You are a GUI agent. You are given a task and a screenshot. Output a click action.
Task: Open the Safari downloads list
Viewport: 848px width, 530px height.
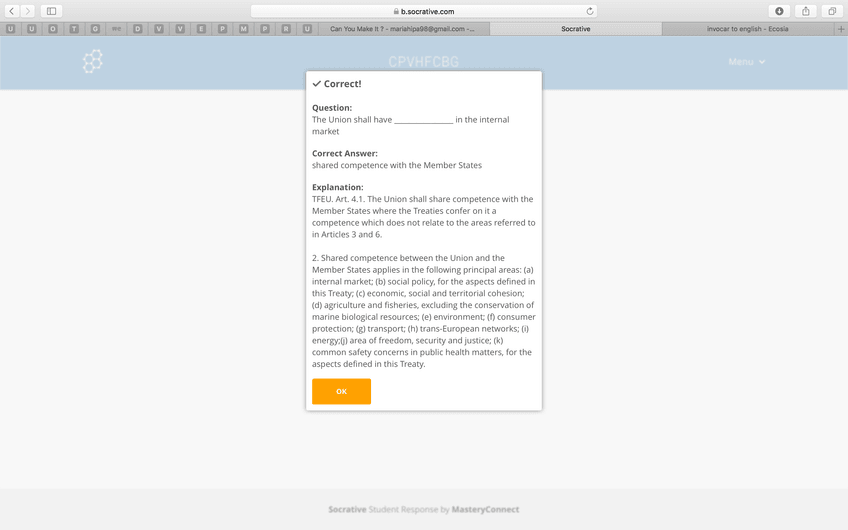coord(779,11)
